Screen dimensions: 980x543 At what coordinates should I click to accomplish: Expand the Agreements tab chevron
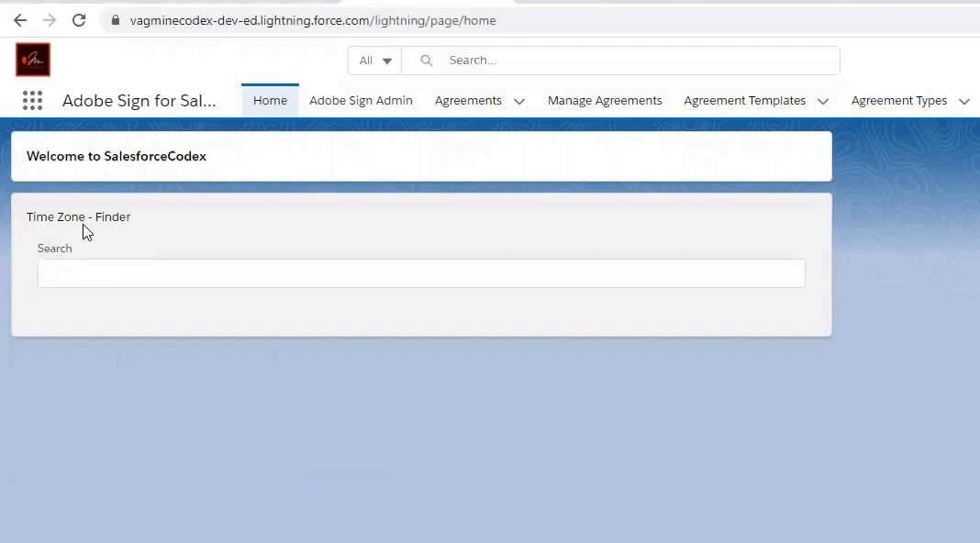click(x=518, y=101)
